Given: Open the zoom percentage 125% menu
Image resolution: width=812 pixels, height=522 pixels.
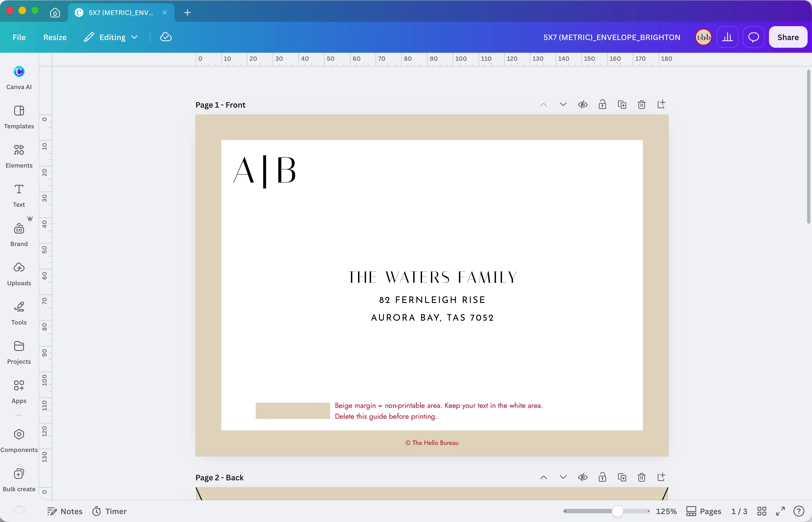Looking at the screenshot, I should (x=666, y=511).
